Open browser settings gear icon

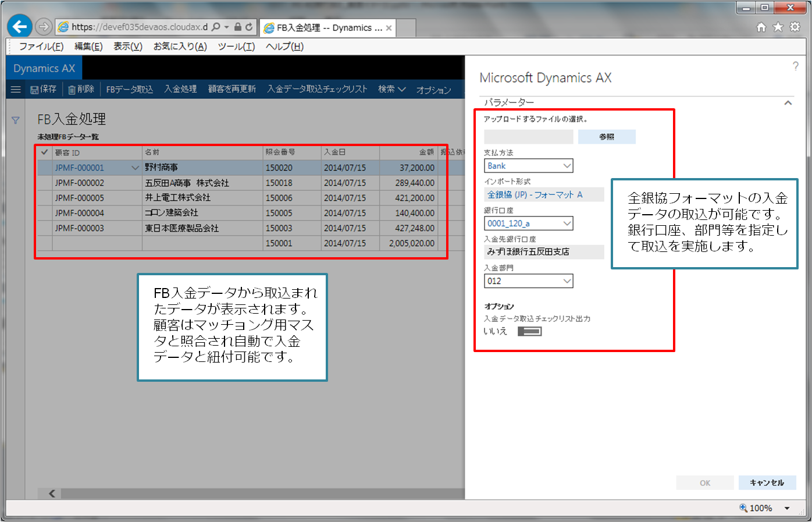click(795, 27)
